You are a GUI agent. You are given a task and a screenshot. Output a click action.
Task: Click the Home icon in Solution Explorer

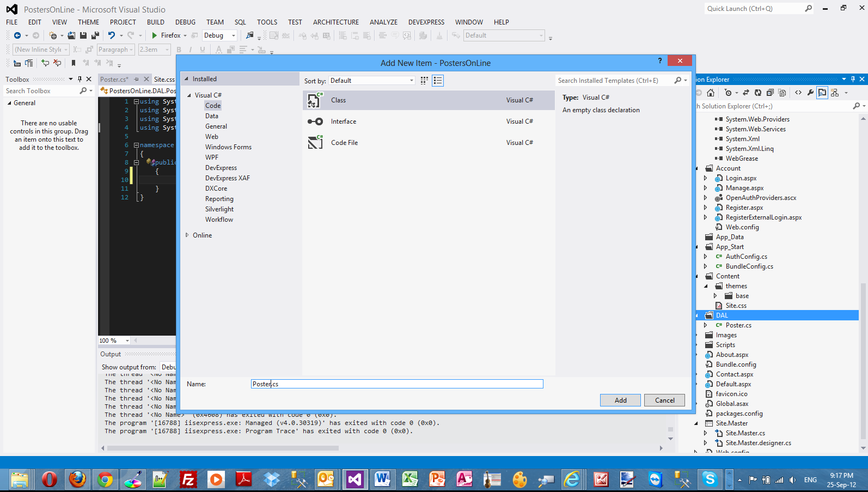[711, 93]
